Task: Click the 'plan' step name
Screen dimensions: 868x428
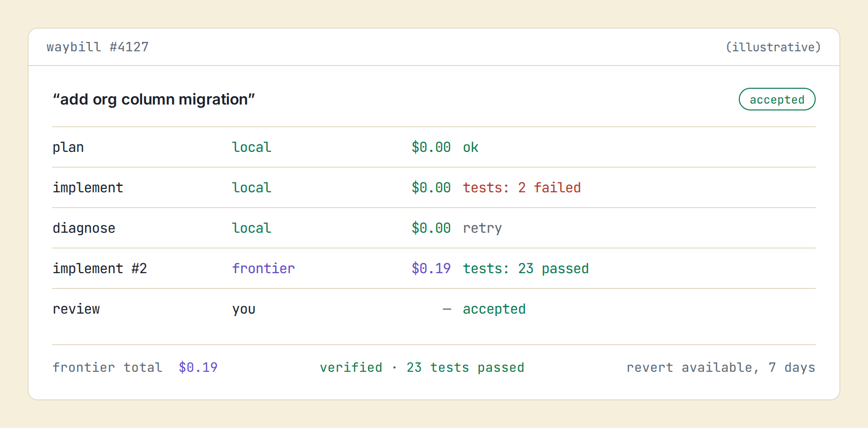Action: [68, 147]
